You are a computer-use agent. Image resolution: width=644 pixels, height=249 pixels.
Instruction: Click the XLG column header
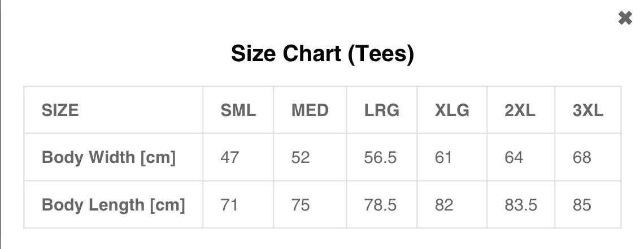pos(452,110)
